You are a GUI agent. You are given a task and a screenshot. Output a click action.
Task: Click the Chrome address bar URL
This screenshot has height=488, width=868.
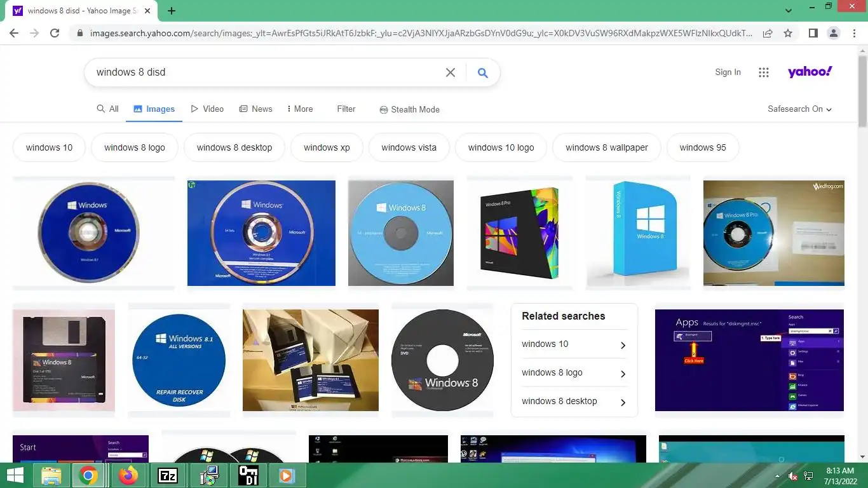click(x=419, y=33)
